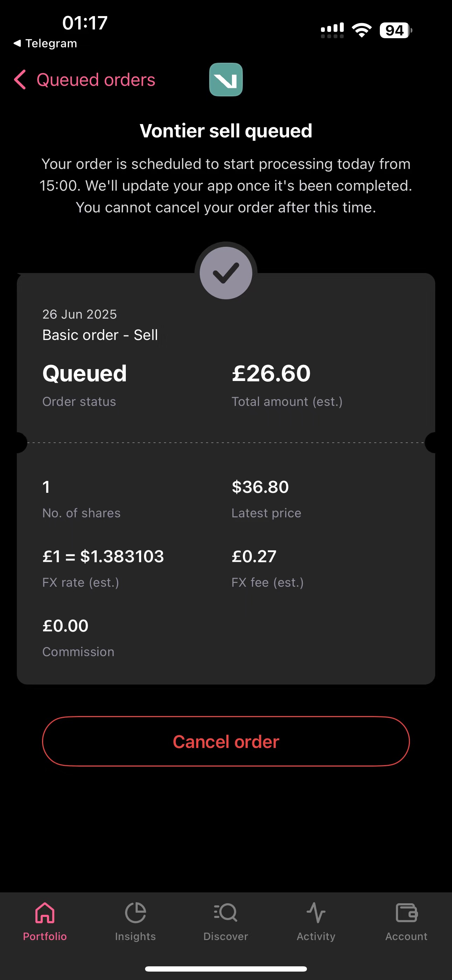Switch to the Activity tab label
This screenshot has width=452, height=980.
[316, 936]
